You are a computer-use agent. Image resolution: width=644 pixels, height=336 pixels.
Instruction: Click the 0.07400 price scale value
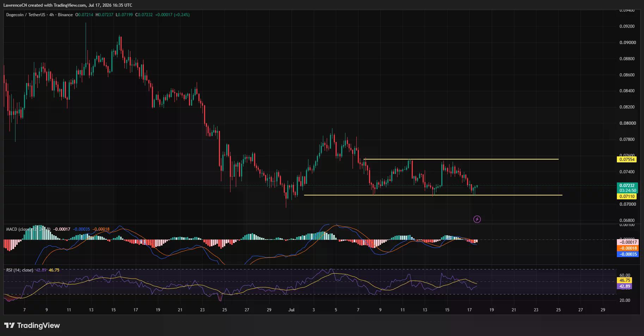click(627, 172)
